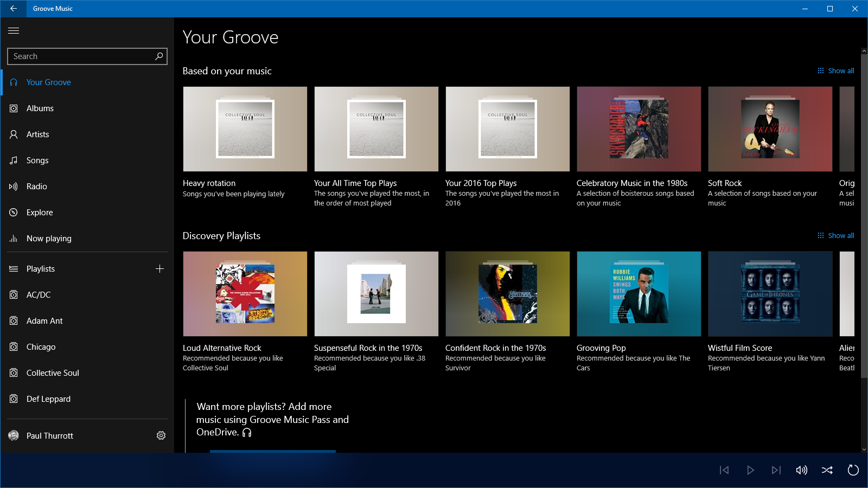Click the AC/DC playlist disc icon
The image size is (868, 488).
14,295
